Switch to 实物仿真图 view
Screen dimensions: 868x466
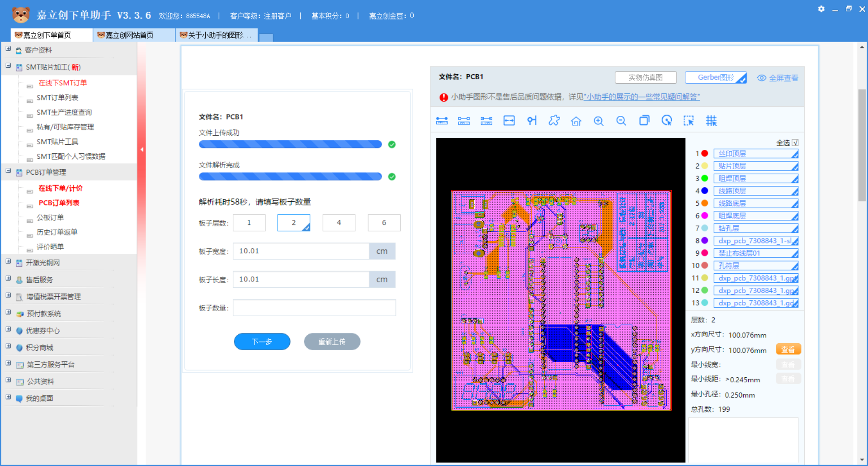[x=646, y=78]
